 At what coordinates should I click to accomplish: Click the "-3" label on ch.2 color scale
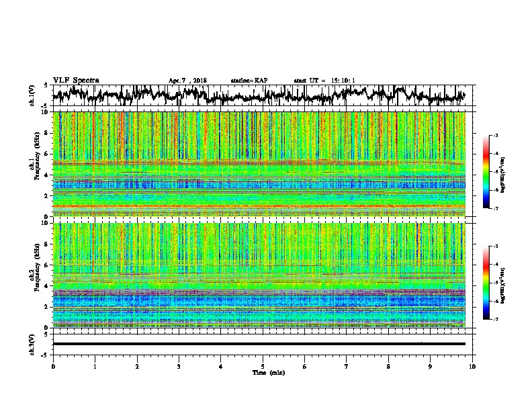pyautogui.click(x=496, y=246)
